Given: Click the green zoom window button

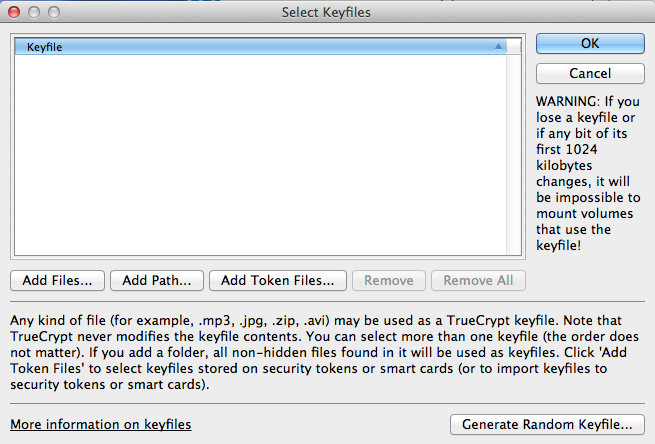Looking at the screenshot, I should 52,13.
